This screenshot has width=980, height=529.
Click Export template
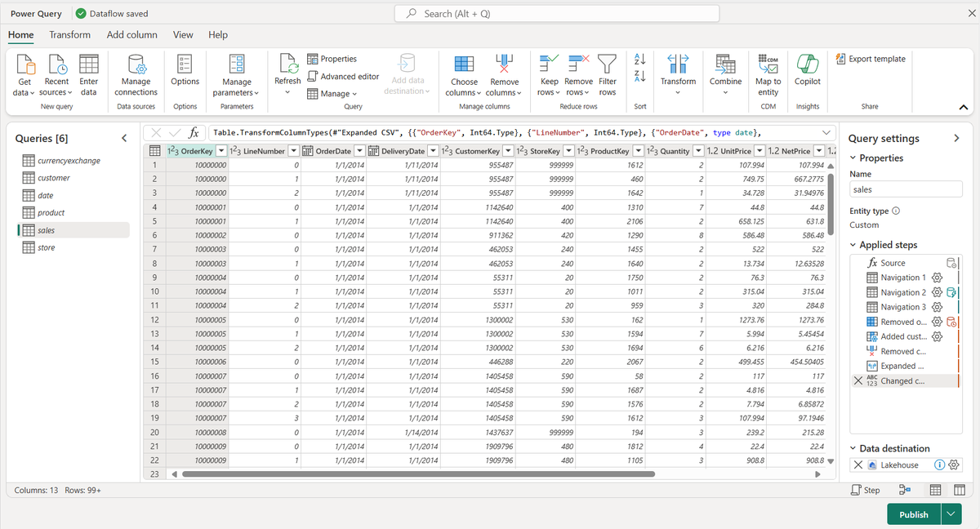pyautogui.click(x=871, y=59)
